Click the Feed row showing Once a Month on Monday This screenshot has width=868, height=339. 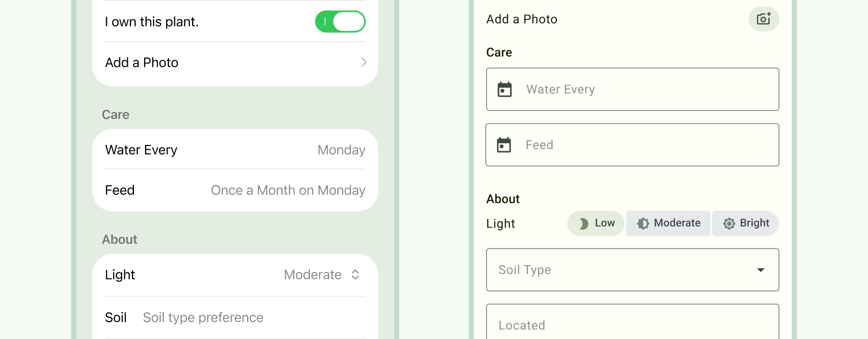click(x=234, y=190)
